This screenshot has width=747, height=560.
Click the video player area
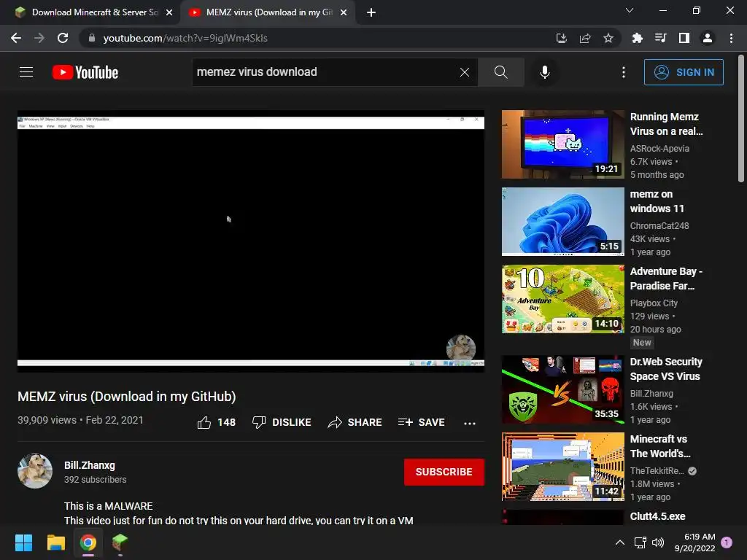click(x=251, y=241)
